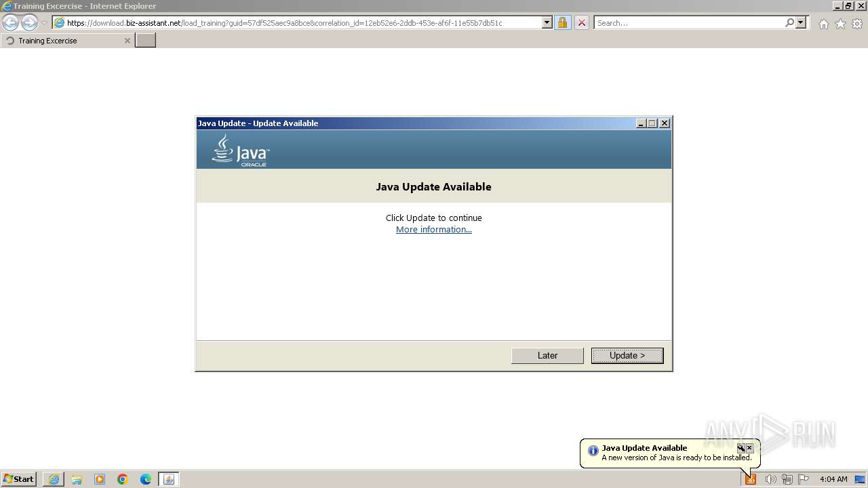The image size is (868, 488).
Task: Close the Java Update dialog
Action: tap(665, 123)
